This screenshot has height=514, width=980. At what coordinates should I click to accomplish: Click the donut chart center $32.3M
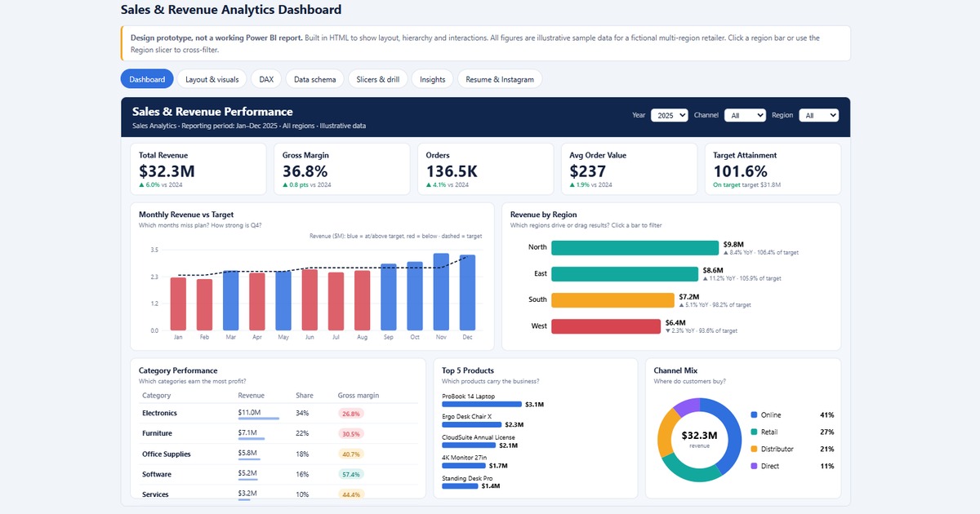click(x=699, y=436)
